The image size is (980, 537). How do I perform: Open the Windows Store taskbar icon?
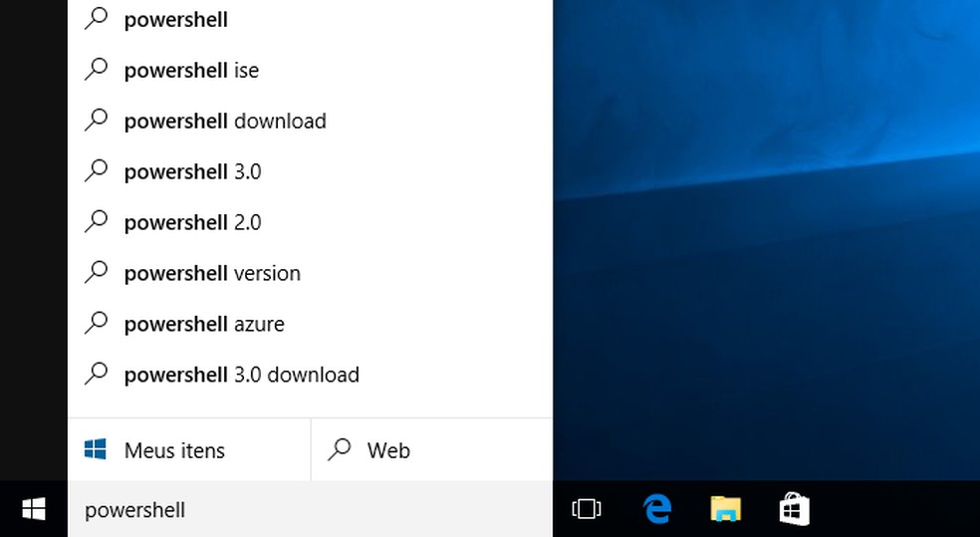(x=795, y=509)
